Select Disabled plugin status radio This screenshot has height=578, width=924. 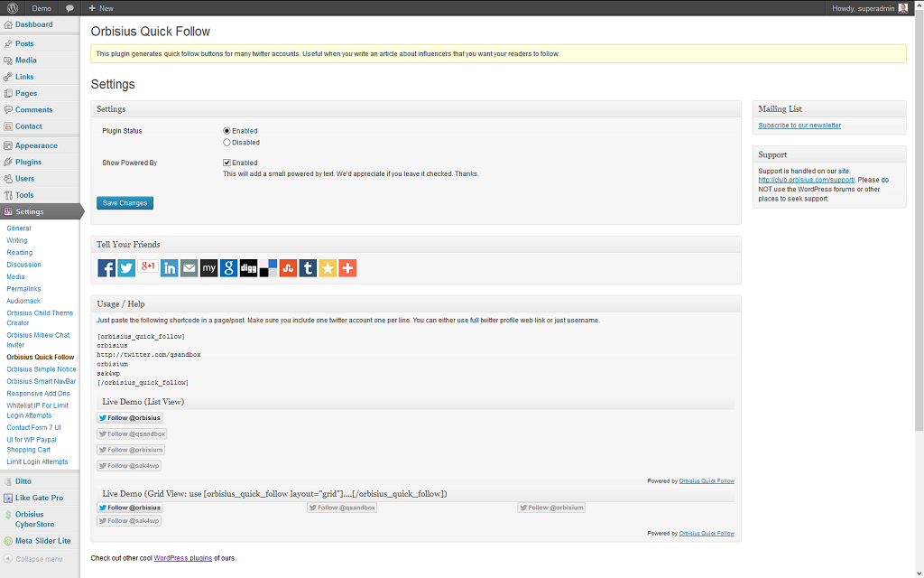click(226, 143)
